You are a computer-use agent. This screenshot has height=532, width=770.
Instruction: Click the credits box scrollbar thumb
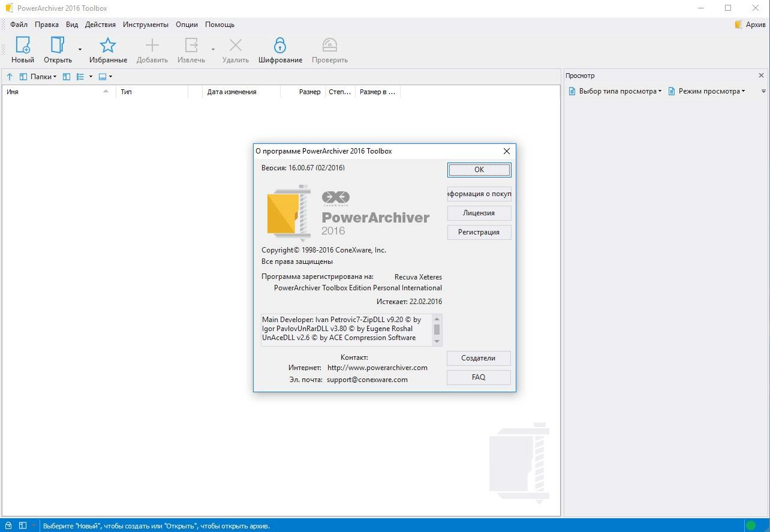pyautogui.click(x=437, y=329)
